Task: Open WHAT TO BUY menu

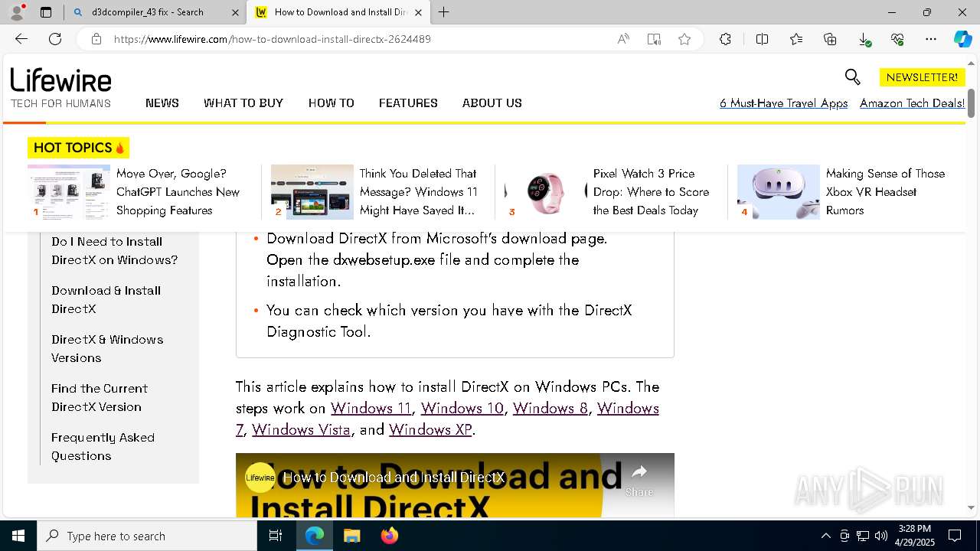Action: (x=243, y=103)
